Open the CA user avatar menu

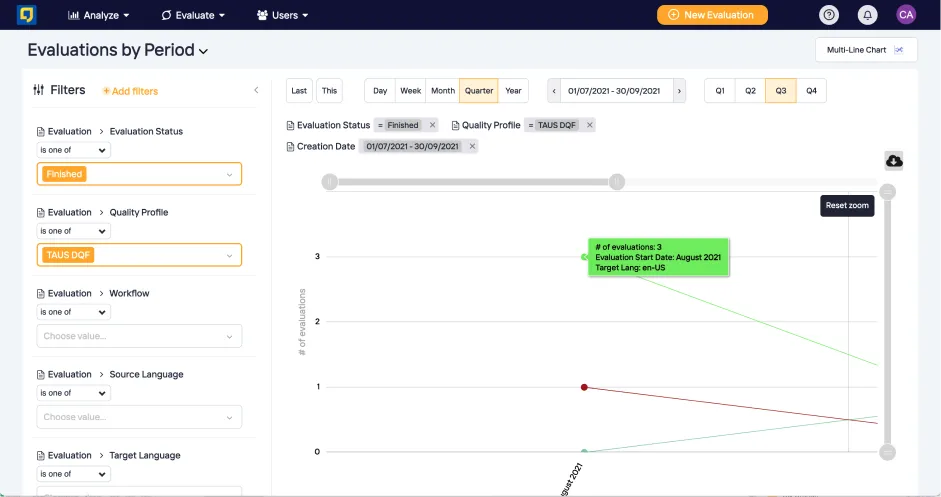click(x=906, y=15)
